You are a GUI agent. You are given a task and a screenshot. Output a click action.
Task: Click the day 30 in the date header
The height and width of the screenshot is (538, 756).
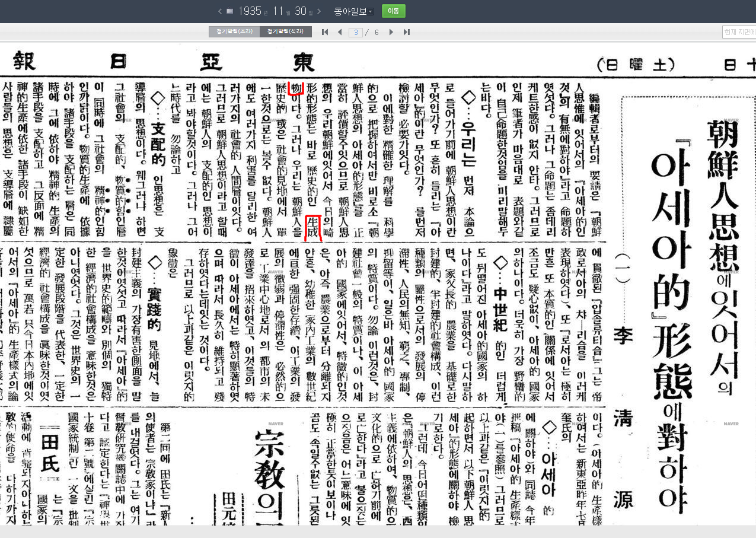(301, 11)
